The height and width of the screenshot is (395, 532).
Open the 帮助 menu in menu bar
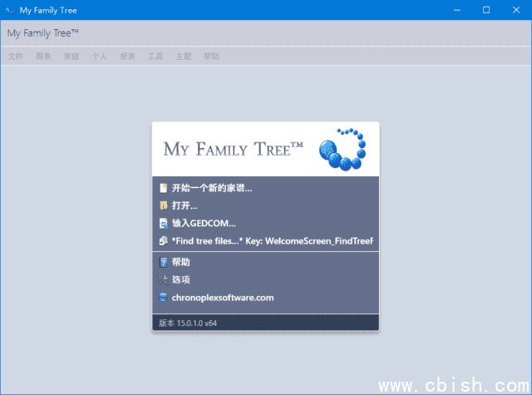(x=211, y=57)
